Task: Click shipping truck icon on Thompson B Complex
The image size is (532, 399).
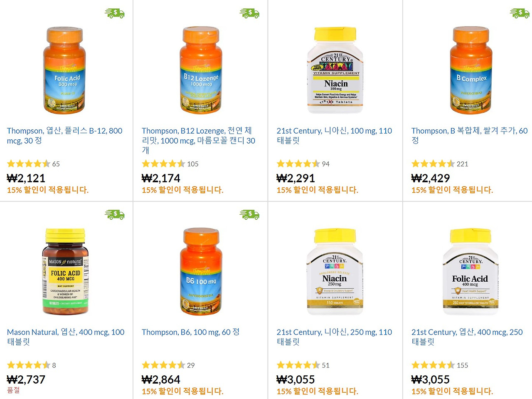Action: pos(520,13)
